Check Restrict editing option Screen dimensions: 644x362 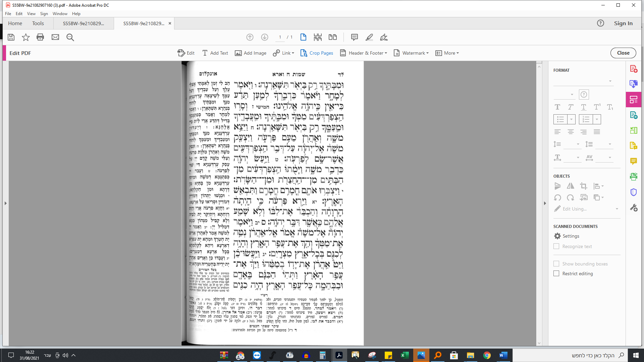pos(556,274)
